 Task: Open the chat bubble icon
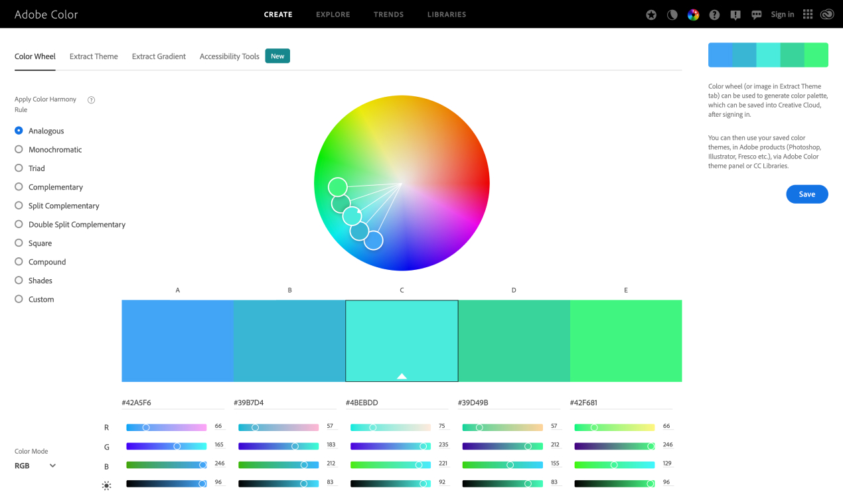[757, 14]
